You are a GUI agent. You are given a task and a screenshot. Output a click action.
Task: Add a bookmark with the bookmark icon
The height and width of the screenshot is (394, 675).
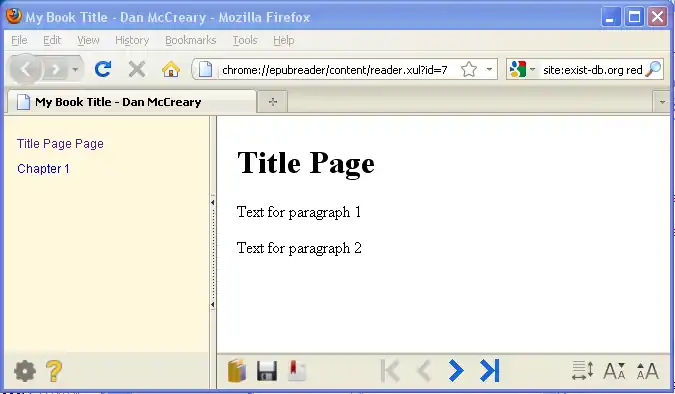[297, 371]
